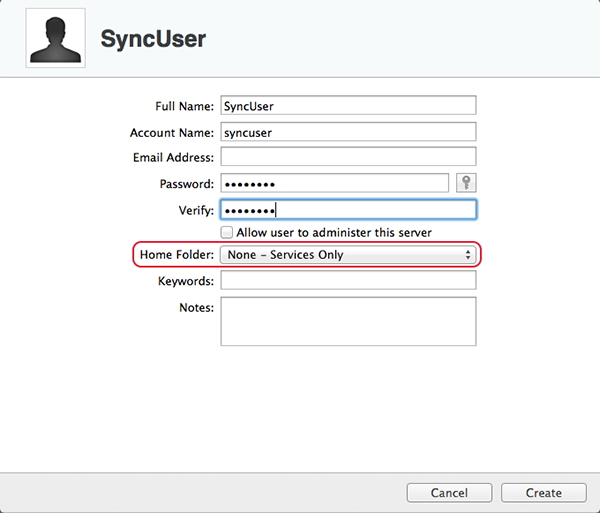The image size is (600, 513).
Task: Click the user silhouette account picture
Action: [x=55, y=38]
